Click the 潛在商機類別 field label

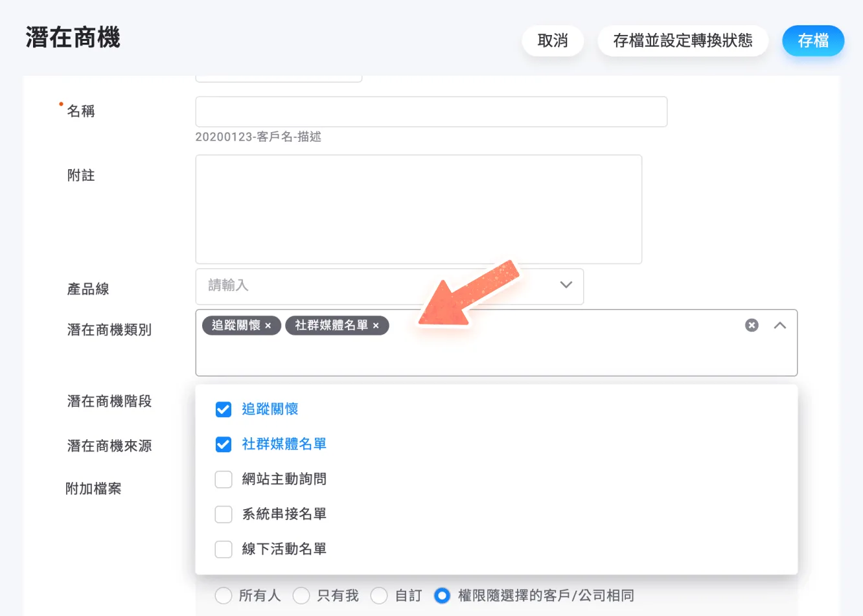coord(109,330)
